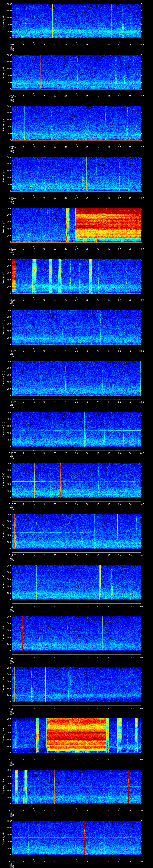Select the spectrogram panel starting at 2:03:00
The width and height of the screenshot is (153, 868).
tap(77, 123)
